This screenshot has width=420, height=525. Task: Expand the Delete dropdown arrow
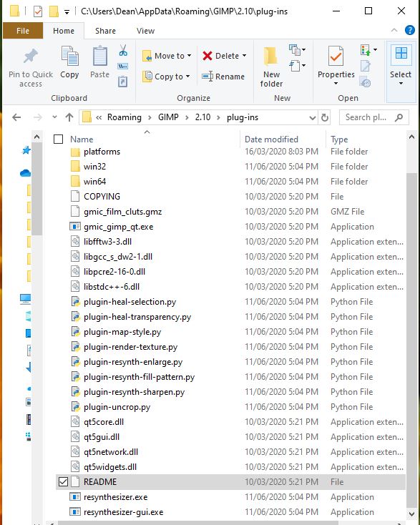pyautogui.click(x=244, y=56)
